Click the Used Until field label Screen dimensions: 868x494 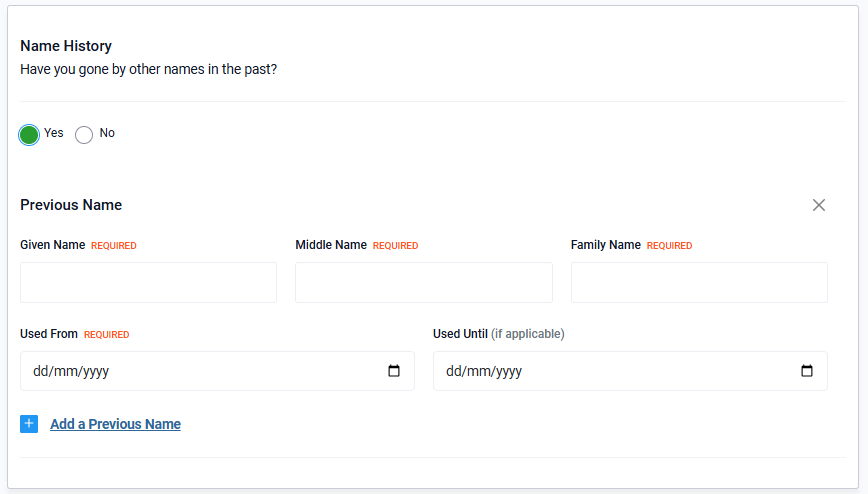[460, 334]
